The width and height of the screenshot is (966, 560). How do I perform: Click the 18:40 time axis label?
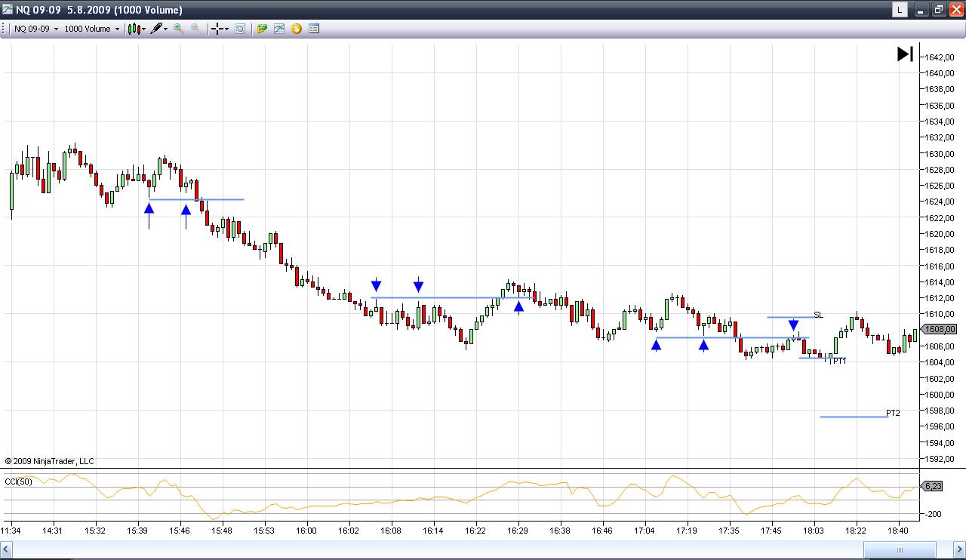tap(898, 531)
